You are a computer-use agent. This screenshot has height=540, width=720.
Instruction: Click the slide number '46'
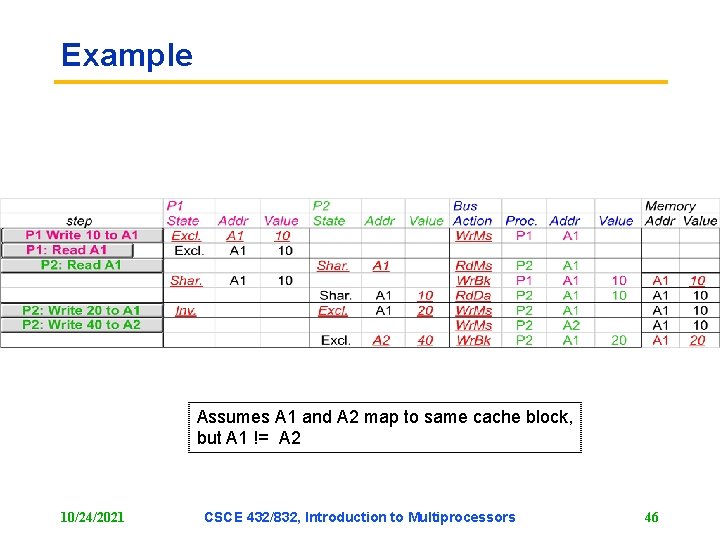click(x=651, y=517)
